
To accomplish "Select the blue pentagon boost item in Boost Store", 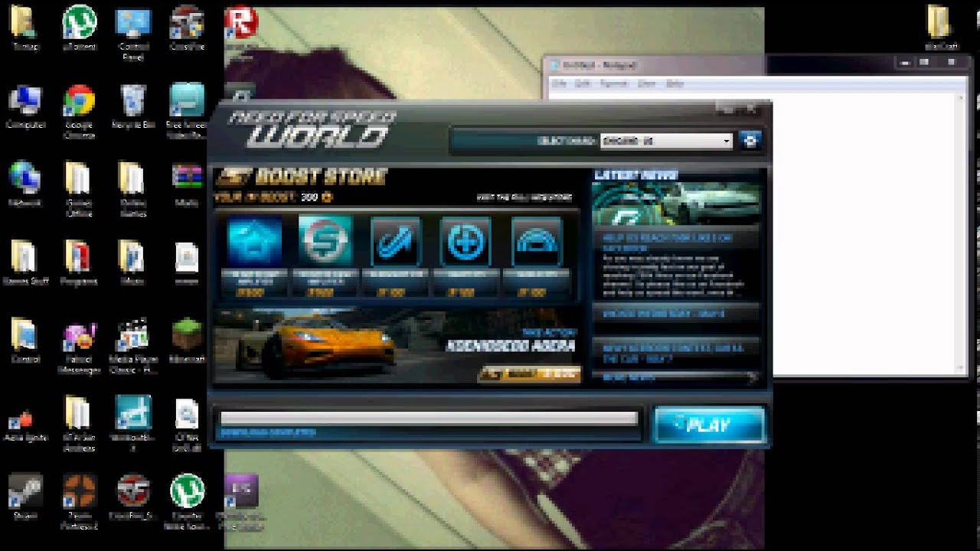I will pos(255,242).
